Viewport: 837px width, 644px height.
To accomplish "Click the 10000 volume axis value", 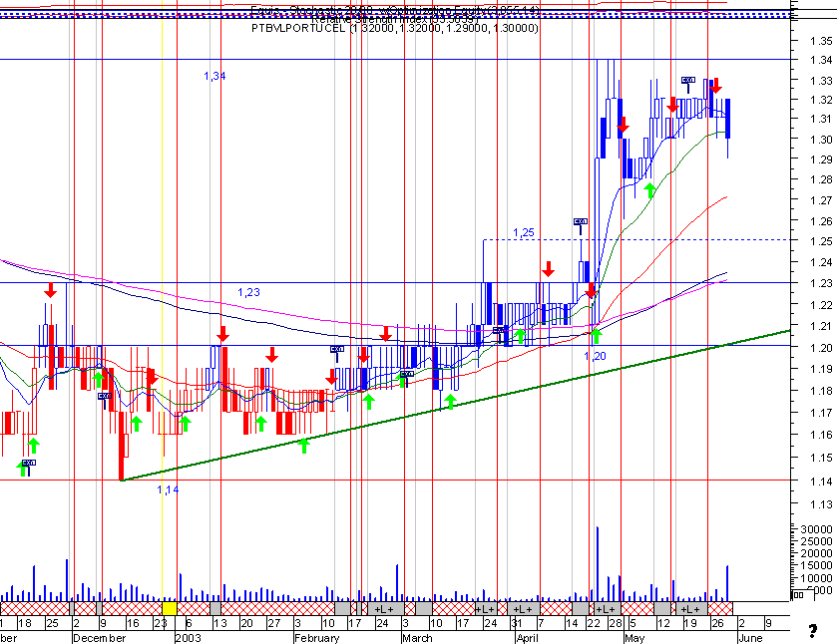I will click(x=817, y=578).
